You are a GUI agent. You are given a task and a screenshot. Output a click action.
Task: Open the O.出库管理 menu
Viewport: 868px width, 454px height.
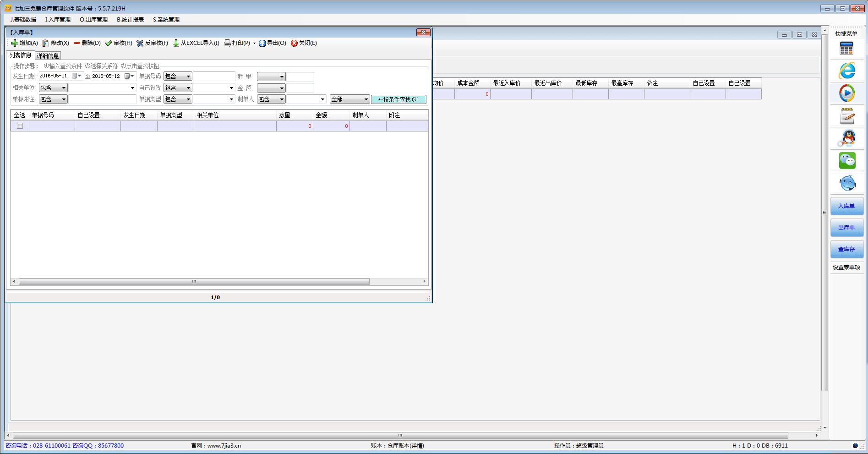pos(93,20)
